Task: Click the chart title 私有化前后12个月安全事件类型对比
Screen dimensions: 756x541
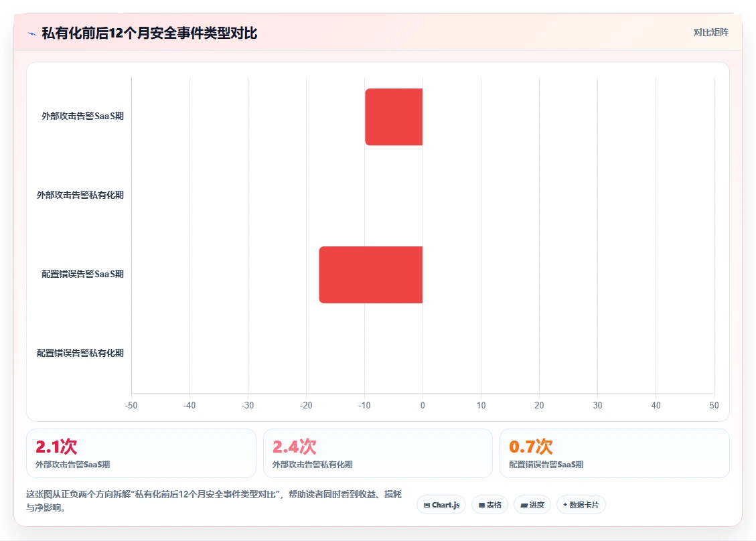Action: click(x=149, y=33)
